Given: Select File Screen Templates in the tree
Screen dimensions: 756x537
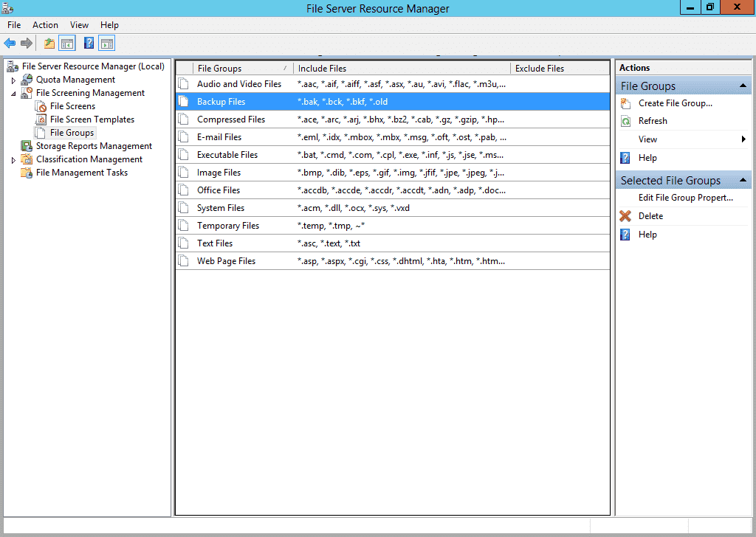Looking at the screenshot, I should [x=92, y=119].
